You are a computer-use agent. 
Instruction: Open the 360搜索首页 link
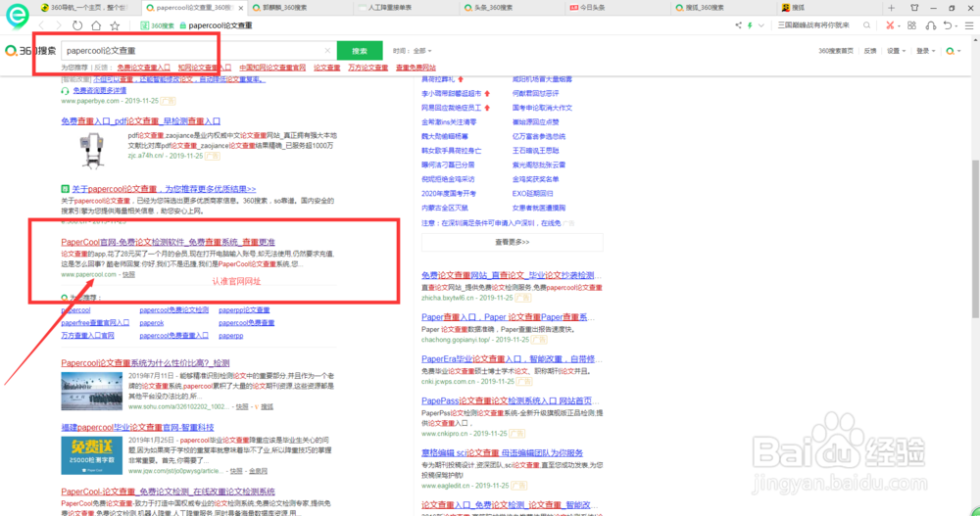836,51
